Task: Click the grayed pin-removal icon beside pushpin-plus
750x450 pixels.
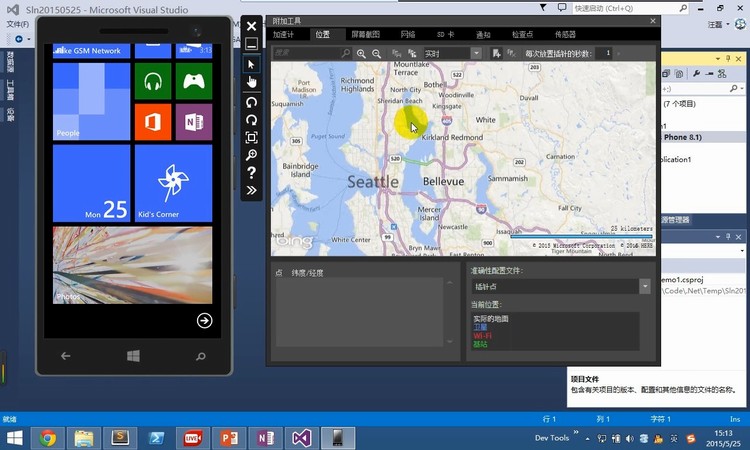Action: click(511, 54)
